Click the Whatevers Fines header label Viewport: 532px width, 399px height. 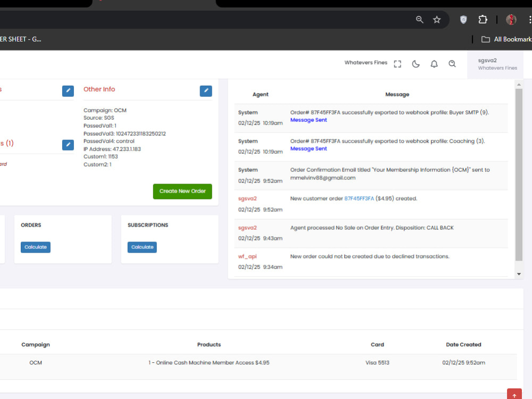(x=366, y=62)
